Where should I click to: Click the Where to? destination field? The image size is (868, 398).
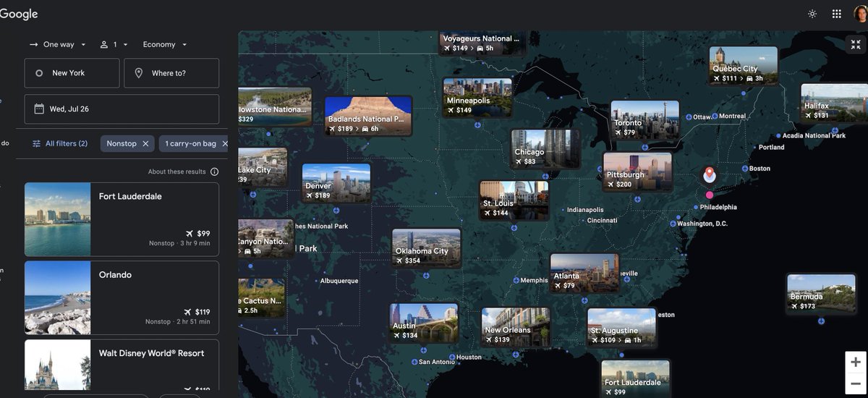[171, 73]
